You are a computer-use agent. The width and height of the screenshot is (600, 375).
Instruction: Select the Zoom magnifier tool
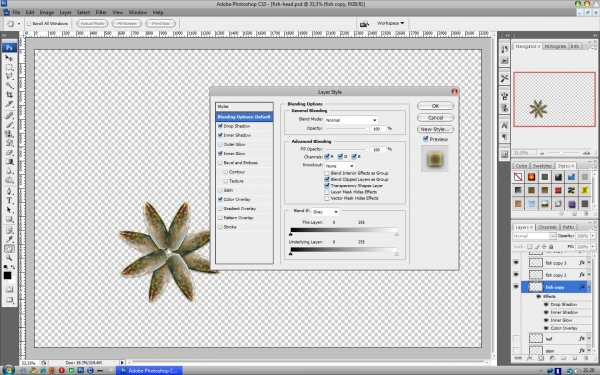point(9,258)
